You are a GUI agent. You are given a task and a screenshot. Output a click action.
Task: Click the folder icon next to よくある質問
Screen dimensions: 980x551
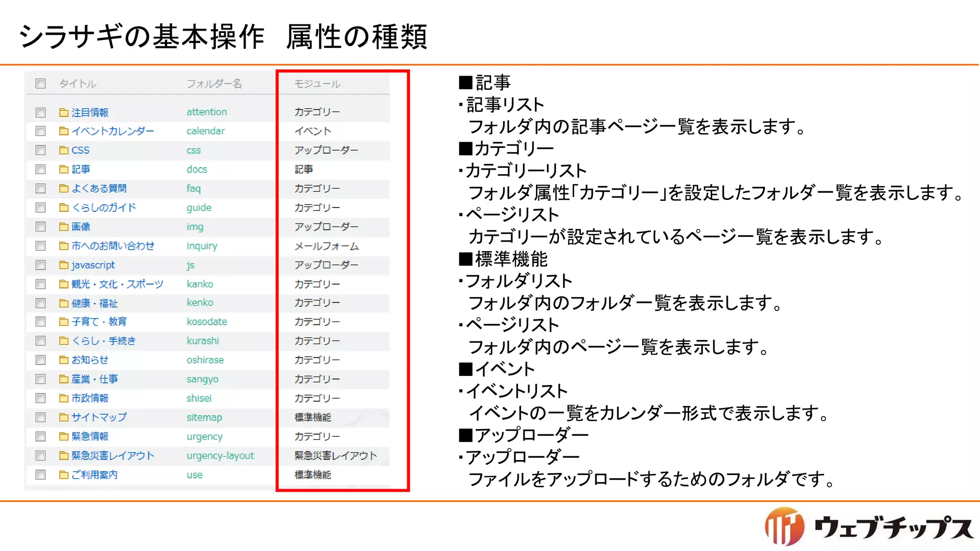click(64, 188)
